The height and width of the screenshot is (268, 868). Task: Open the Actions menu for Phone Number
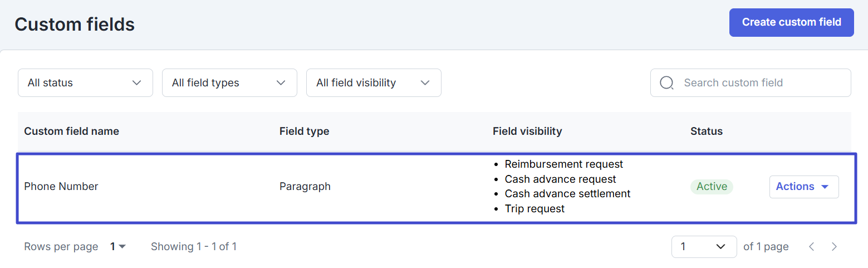tap(803, 187)
